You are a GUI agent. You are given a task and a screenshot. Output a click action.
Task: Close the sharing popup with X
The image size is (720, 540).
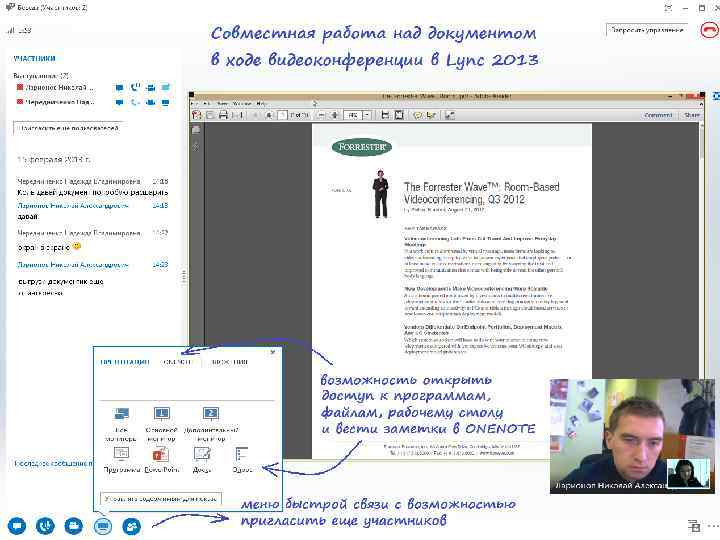[x=273, y=352]
